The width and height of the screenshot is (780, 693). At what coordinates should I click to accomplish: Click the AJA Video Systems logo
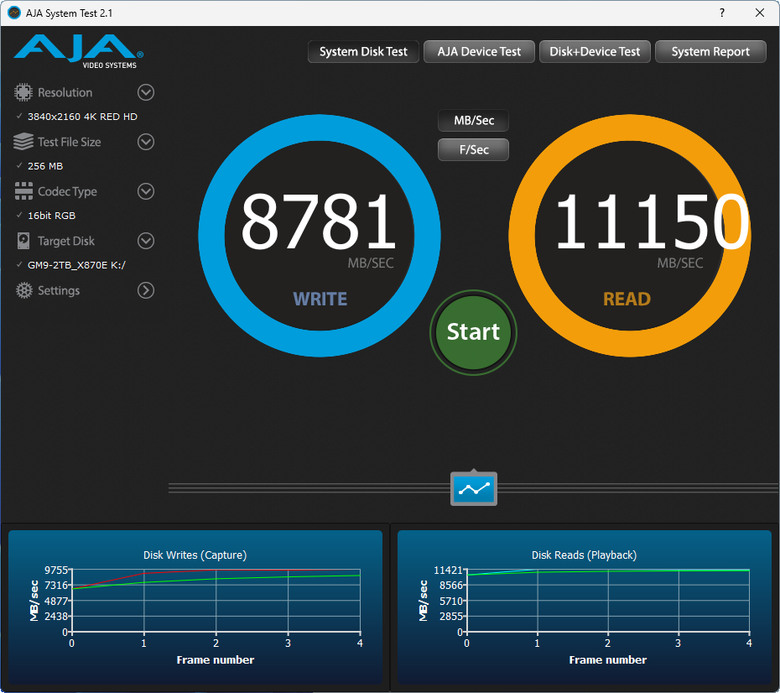pos(79,51)
